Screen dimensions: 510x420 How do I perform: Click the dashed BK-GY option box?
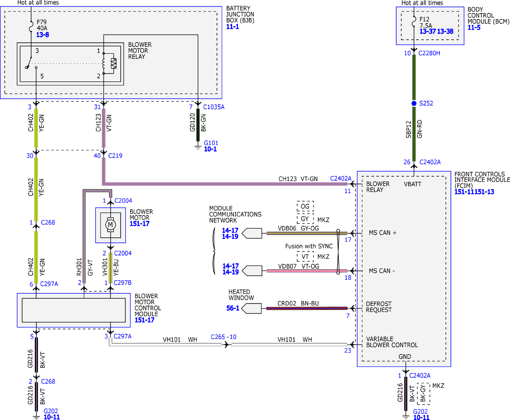coord(423,394)
